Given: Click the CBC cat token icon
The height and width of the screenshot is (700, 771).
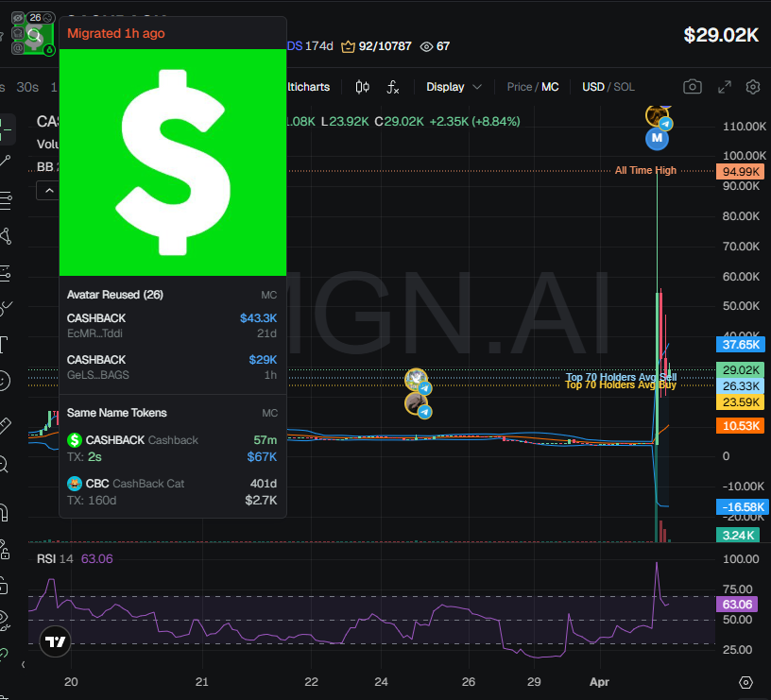Looking at the screenshot, I should [75, 484].
